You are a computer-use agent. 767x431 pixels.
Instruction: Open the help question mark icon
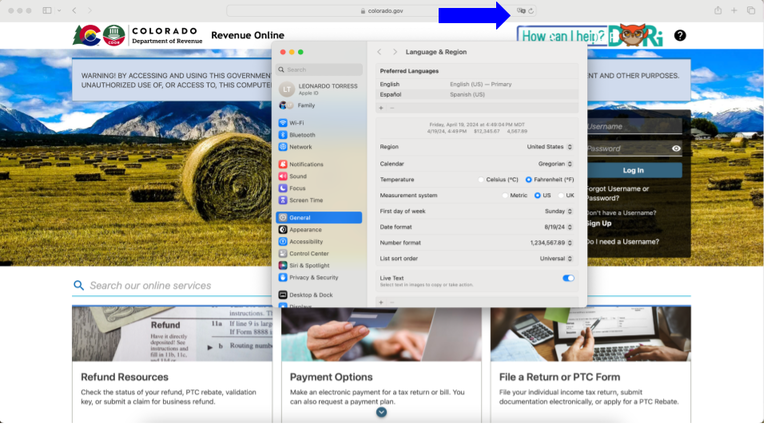pyautogui.click(x=680, y=36)
